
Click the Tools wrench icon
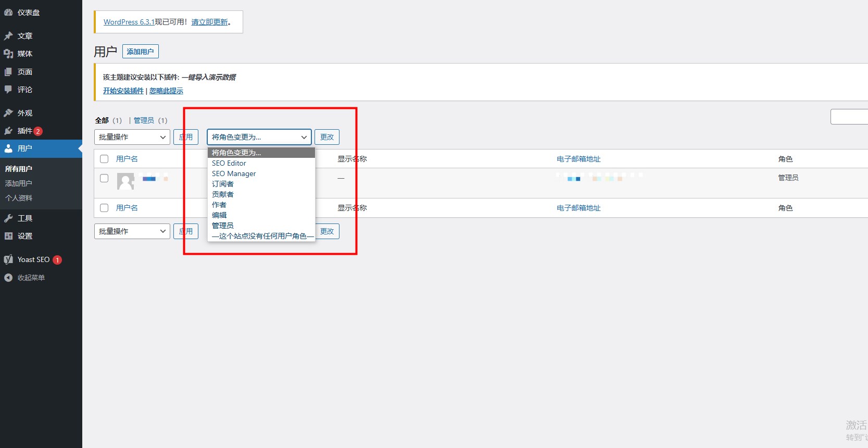point(8,218)
